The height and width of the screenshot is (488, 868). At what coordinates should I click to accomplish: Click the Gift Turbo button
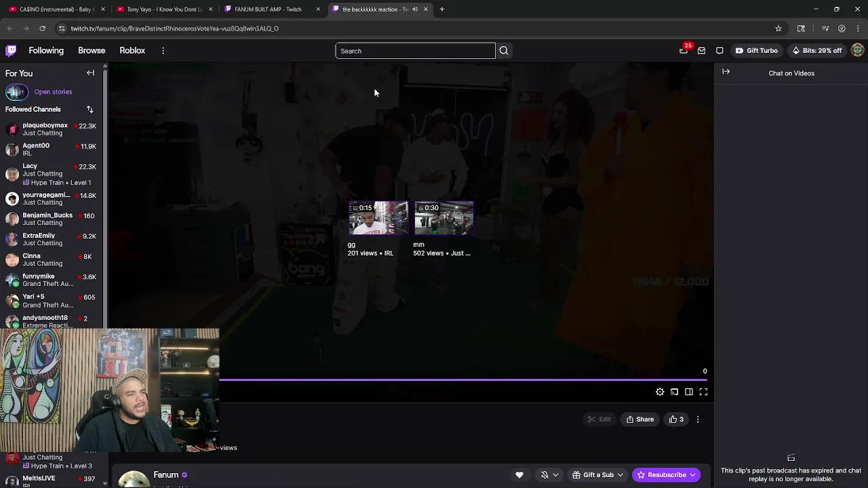(x=757, y=50)
